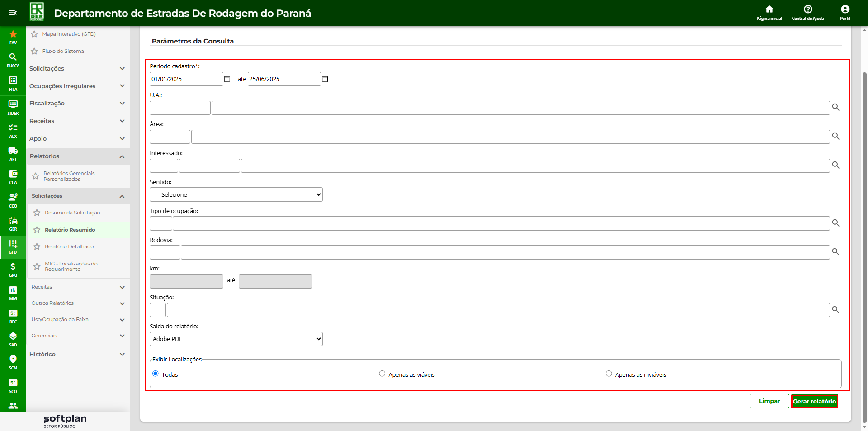Select Apenas as viáveis radio option
Viewport: 868px width, 431px height.
(x=382, y=374)
